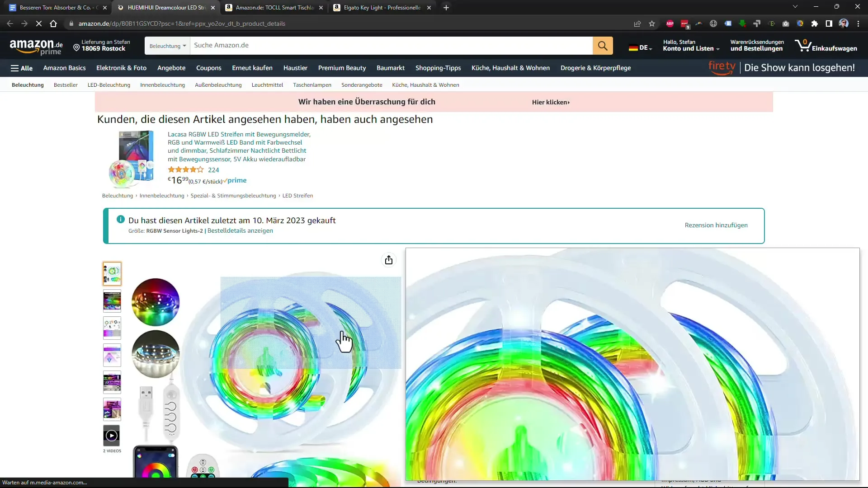868x488 pixels.
Task: Click the green download arrow extension
Action: click(742, 23)
